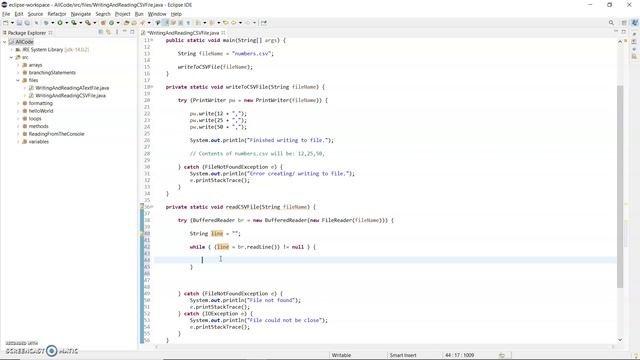Viewport: 640px width, 360px height.
Task: Toggle the Java editor breadcrumb
Action: pyautogui.click(x=158, y=23)
